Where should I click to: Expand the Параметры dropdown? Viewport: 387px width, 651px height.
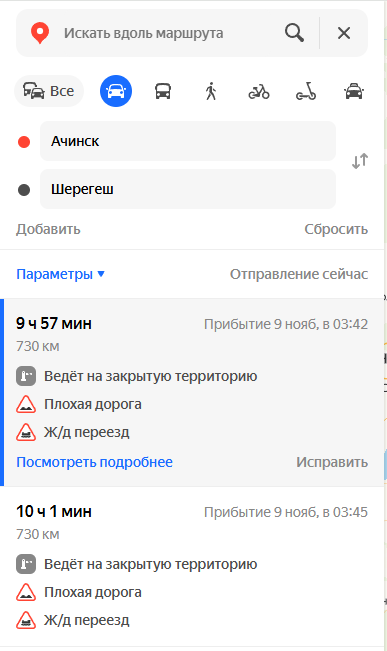point(60,274)
